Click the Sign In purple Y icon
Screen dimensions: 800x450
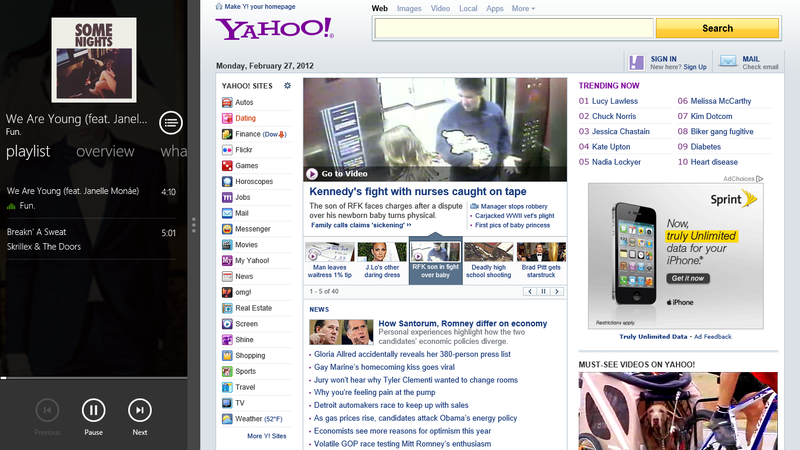pos(636,62)
